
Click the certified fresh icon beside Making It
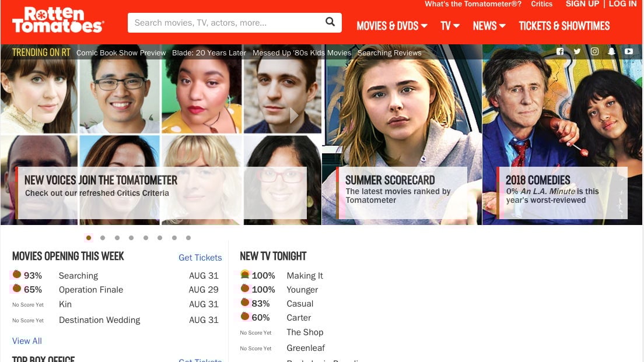245,274
